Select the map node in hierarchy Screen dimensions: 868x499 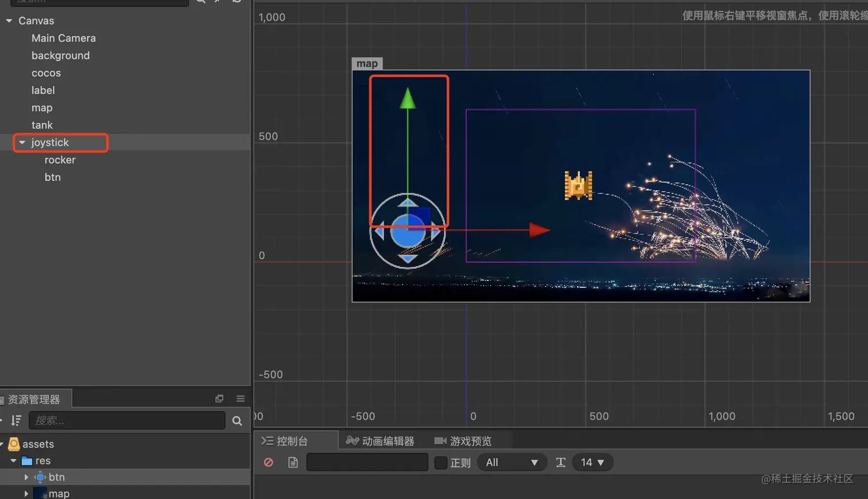click(42, 108)
